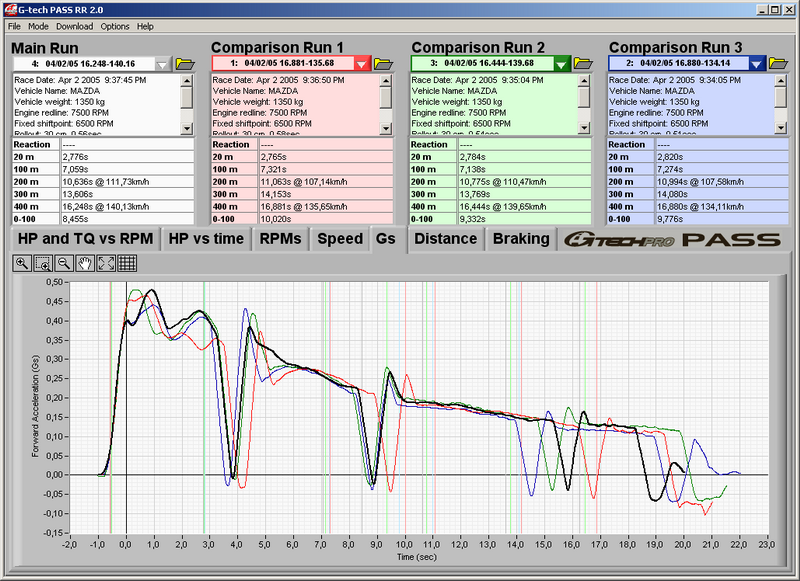This screenshot has height=581, width=800.
Task: Open the Download menu
Action: tap(74, 27)
